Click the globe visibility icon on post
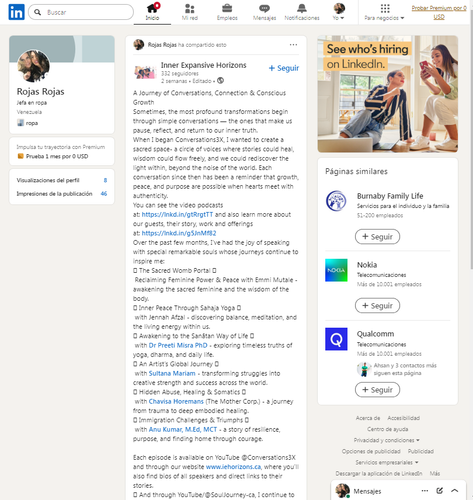The height and width of the screenshot is (500, 473). 220,81
